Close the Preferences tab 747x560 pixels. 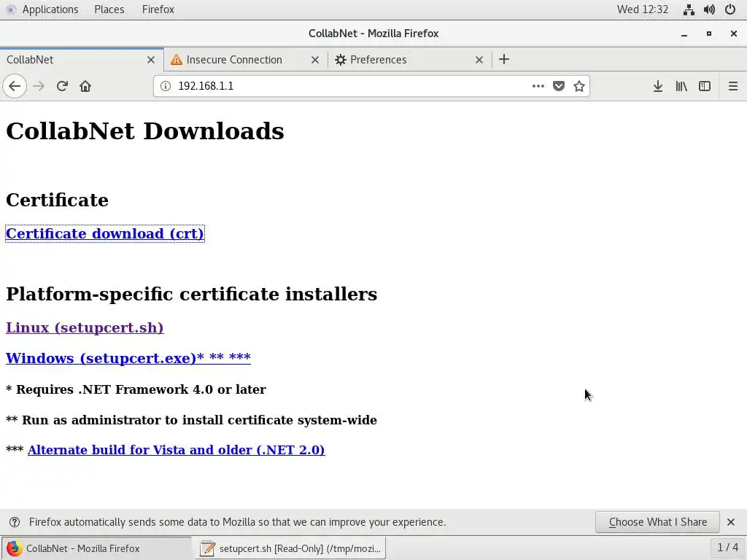pos(479,60)
